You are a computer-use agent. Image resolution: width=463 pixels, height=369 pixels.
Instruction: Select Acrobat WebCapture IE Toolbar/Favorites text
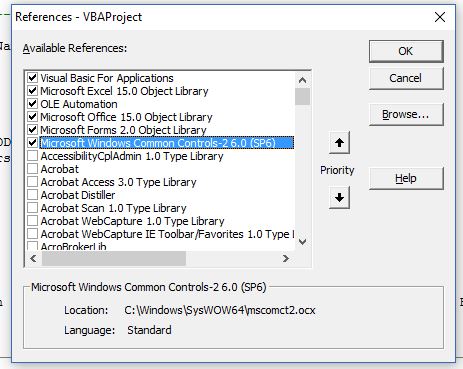[168, 234]
